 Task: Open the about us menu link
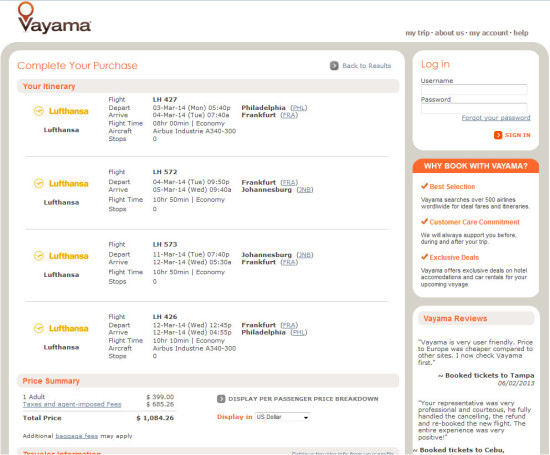[449, 33]
